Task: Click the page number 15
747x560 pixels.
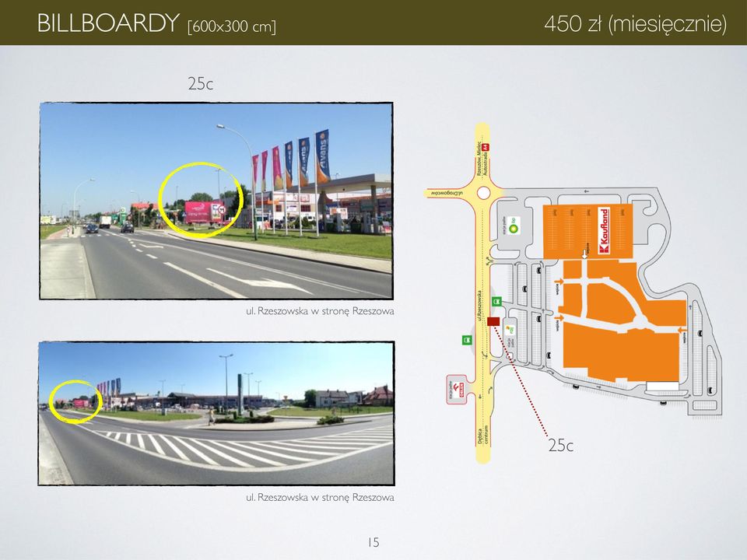Action: click(373, 542)
